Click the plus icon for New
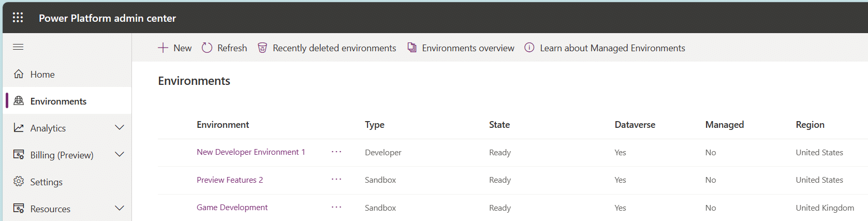Viewport: 868px width, 221px height. pyautogui.click(x=163, y=48)
